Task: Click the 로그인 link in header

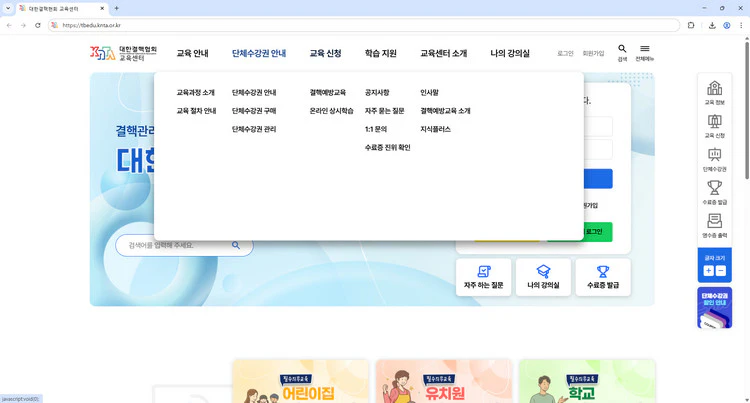Action: point(565,53)
